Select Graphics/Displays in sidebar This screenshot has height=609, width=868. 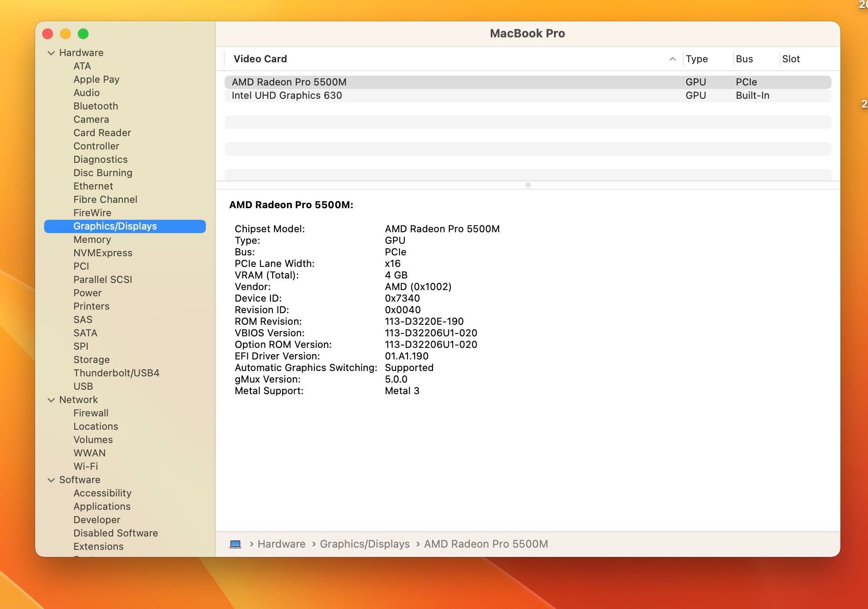(x=125, y=226)
